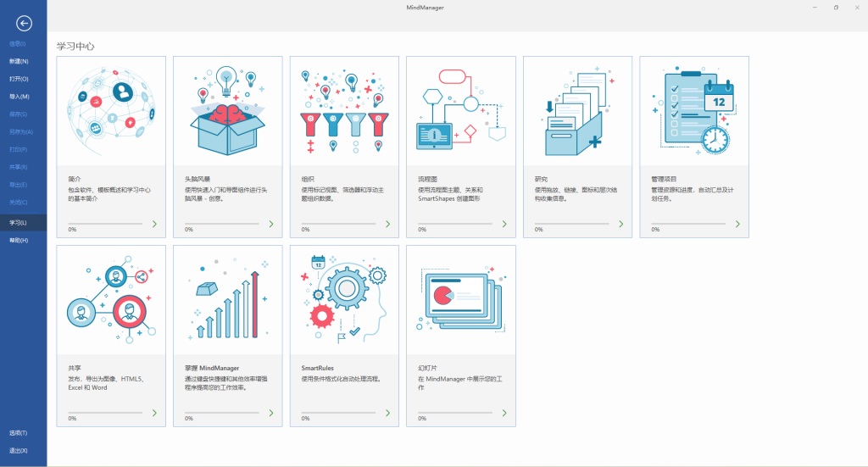The width and height of the screenshot is (868, 467).
Task: Click 退出(X) to exit
Action: [19, 451]
